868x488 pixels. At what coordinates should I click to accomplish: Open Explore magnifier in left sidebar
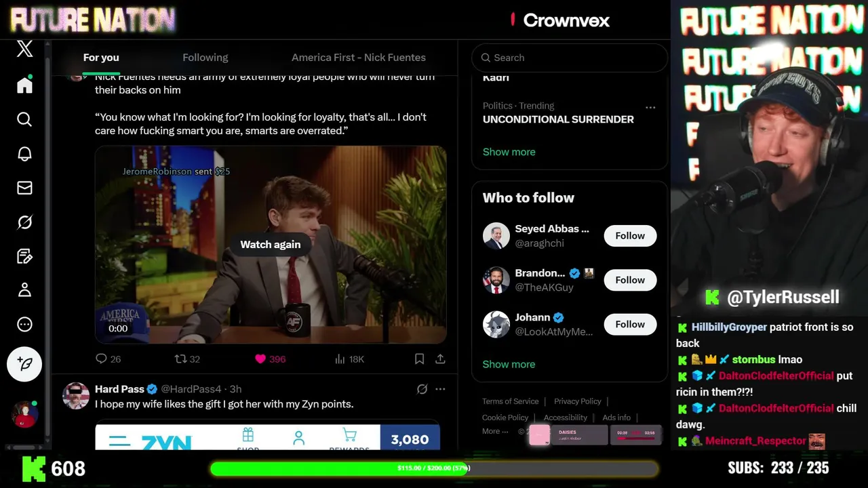click(24, 119)
